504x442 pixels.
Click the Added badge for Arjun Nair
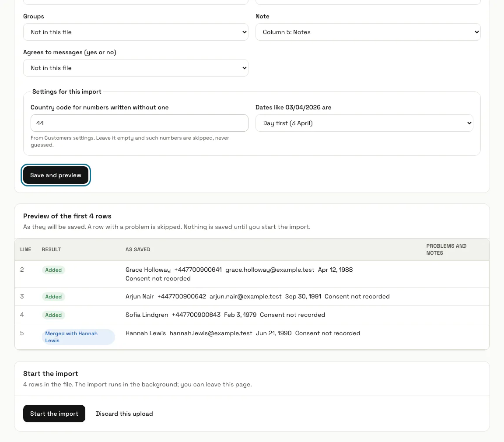pos(53,297)
